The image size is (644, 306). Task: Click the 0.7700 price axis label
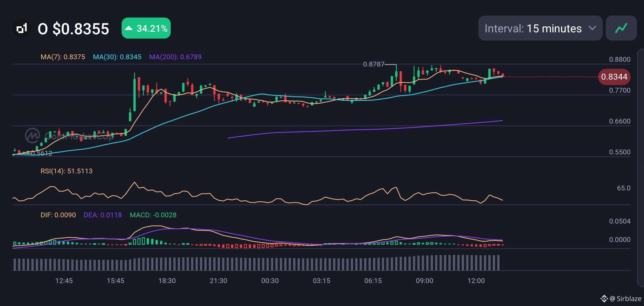(x=620, y=90)
